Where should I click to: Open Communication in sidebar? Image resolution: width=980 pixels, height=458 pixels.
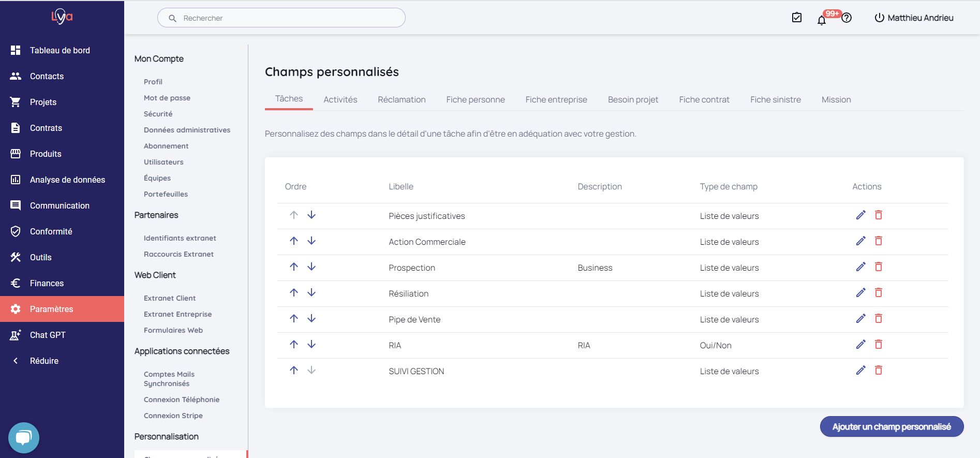(x=62, y=205)
